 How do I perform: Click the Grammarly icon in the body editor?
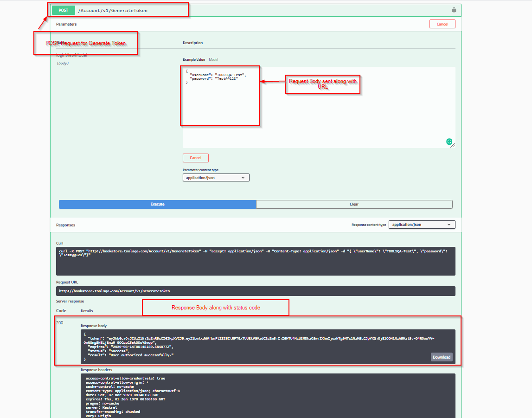coord(449,142)
